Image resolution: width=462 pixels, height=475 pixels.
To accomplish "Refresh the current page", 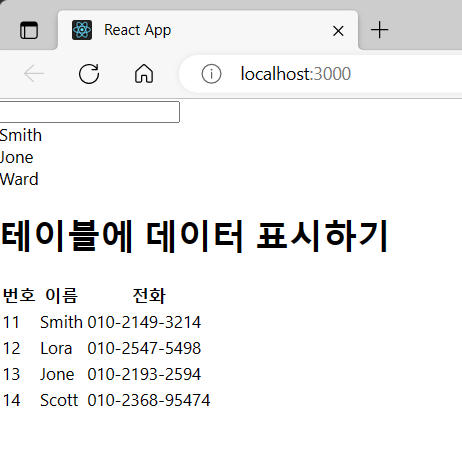I will click(89, 73).
